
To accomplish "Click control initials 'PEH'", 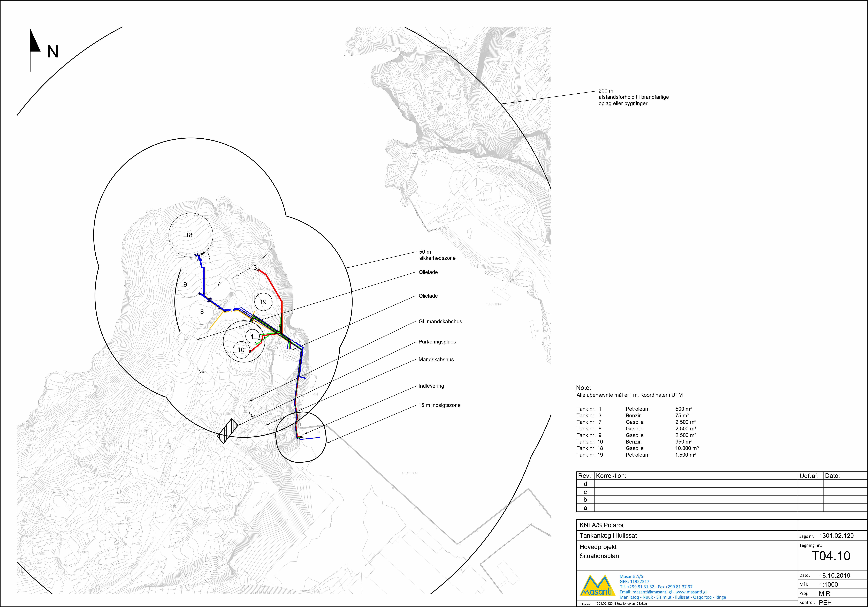I will coord(825,603).
